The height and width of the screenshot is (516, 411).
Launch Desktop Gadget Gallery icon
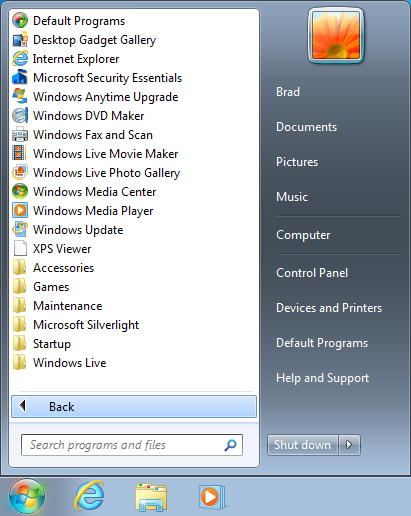(20, 40)
